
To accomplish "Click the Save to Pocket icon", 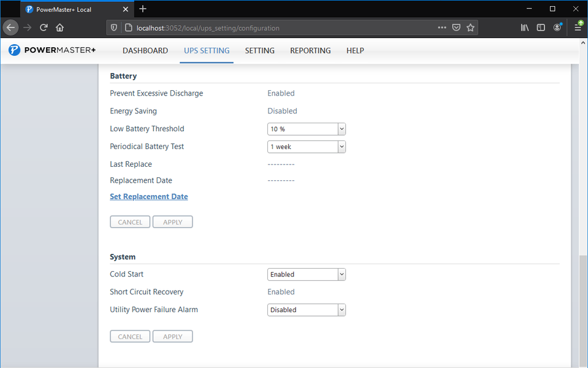I will [x=456, y=28].
